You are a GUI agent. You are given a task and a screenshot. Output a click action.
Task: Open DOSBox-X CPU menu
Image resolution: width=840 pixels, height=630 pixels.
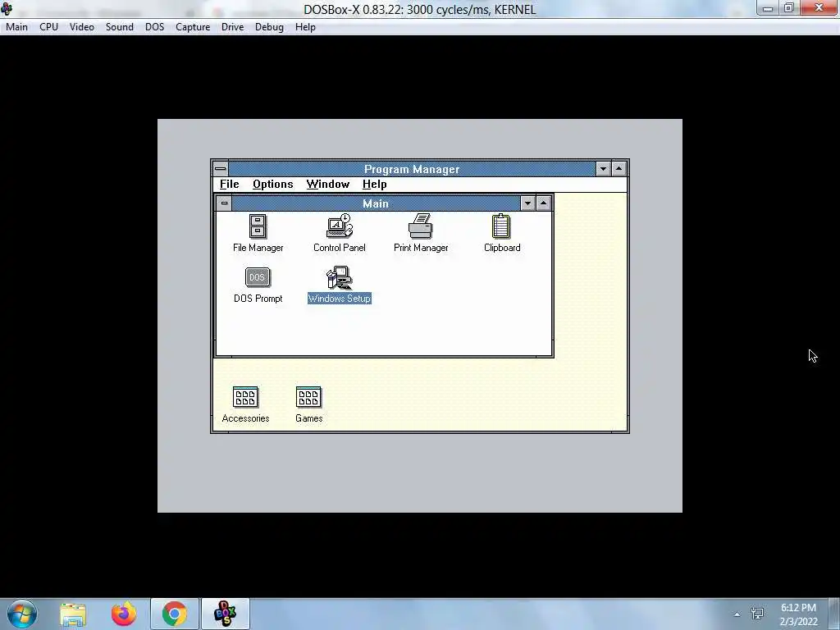(48, 27)
